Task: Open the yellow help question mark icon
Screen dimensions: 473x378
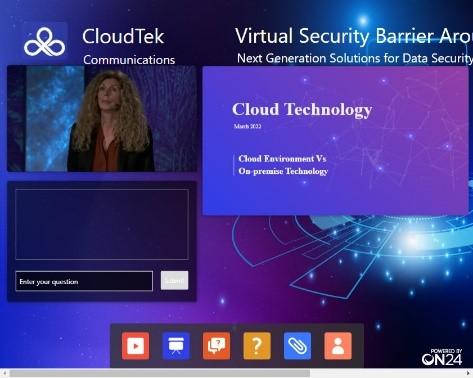Action: click(x=257, y=346)
